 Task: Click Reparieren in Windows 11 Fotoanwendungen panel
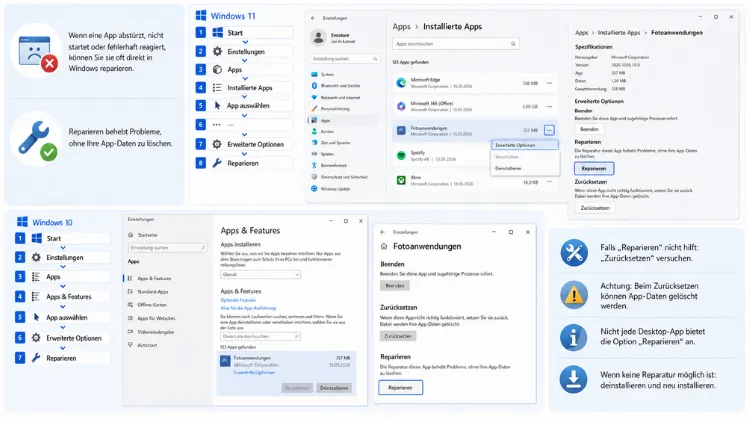594,168
